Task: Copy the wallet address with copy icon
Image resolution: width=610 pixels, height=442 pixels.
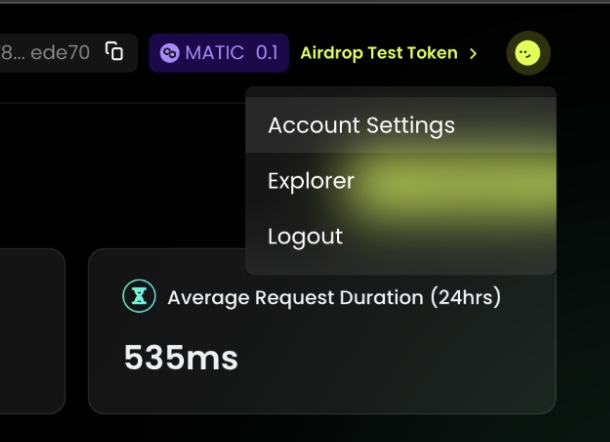Action: tap(114, 51)
